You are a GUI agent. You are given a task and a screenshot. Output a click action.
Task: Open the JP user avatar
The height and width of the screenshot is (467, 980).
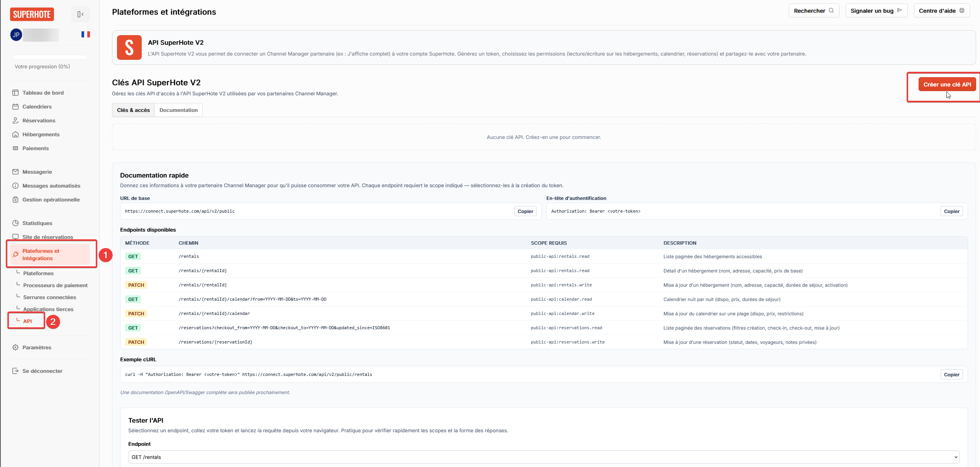(x=16, y=35)
